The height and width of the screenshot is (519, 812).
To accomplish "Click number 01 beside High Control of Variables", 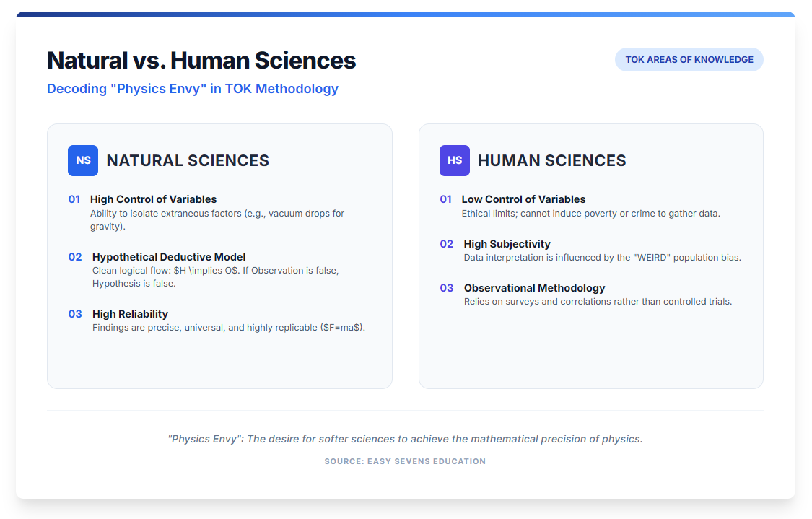I will pyautogui.click(x=74, y=199).
